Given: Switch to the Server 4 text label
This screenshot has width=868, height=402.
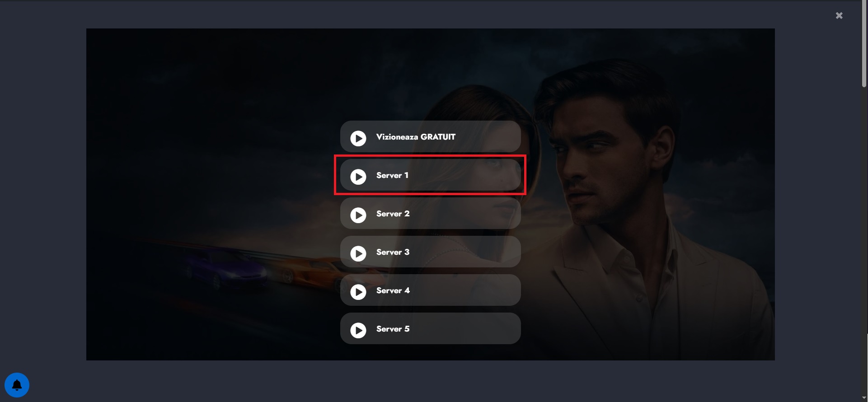Looking at the screenshot, I should (393, 290).
